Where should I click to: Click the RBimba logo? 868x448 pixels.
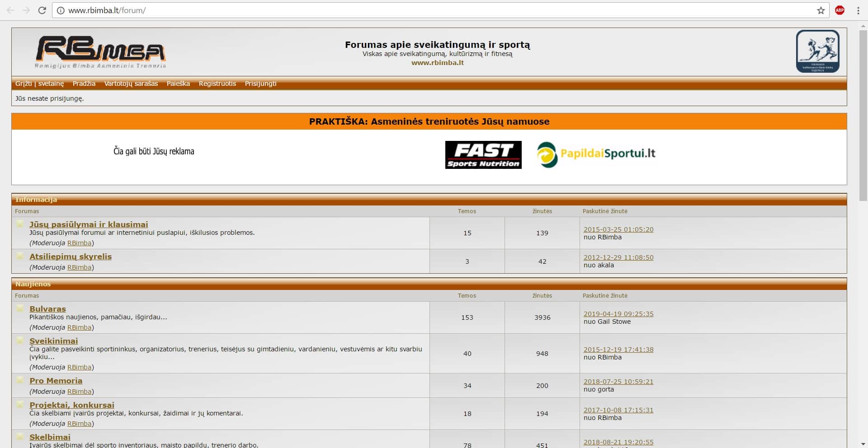coord(100,52)
